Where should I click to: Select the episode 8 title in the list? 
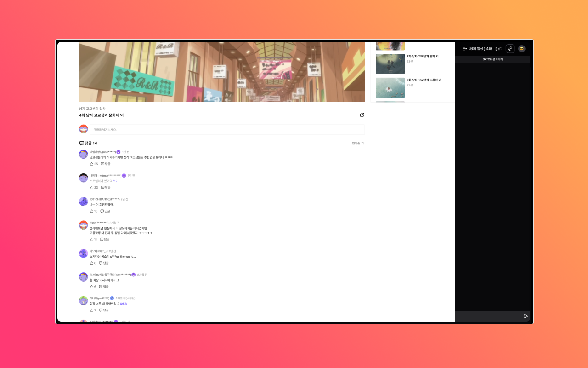(x=423, y=56)
